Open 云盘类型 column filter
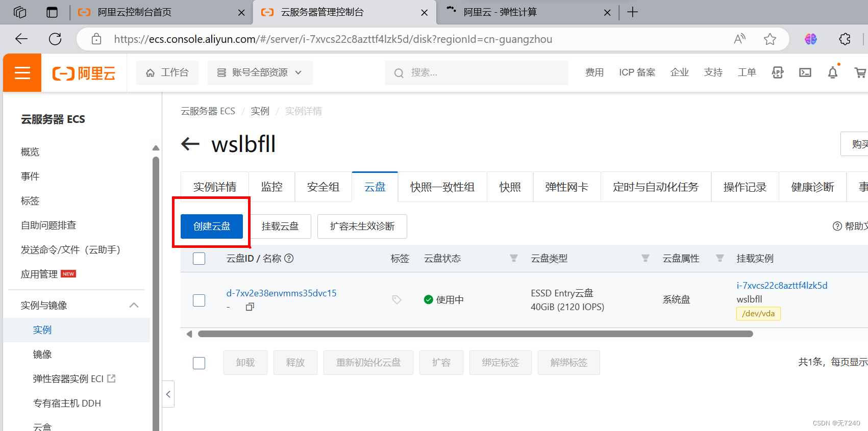 (x=646, y=258)
